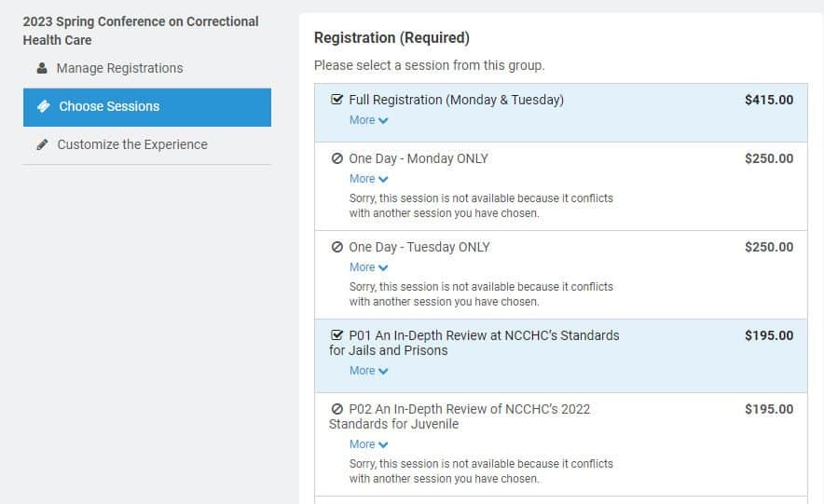
Task: Click unavailable icon next to One Day - Monday ONLY
Action: tap(337, 158)
